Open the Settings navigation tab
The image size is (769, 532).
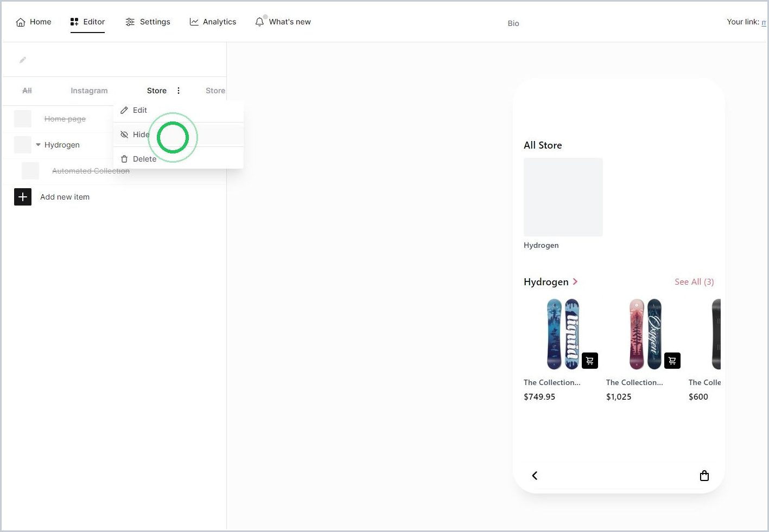click(x=148, y=22)
